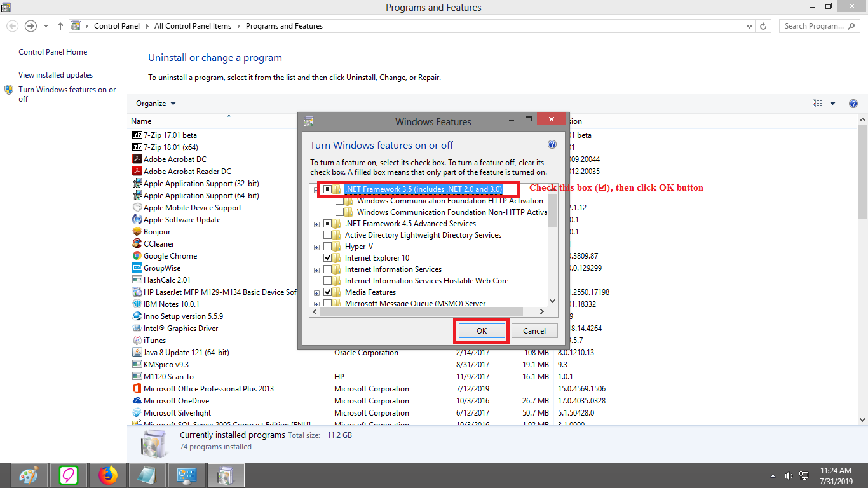Select the Java 8 Update 121 icon

click(x=137, y=353)
